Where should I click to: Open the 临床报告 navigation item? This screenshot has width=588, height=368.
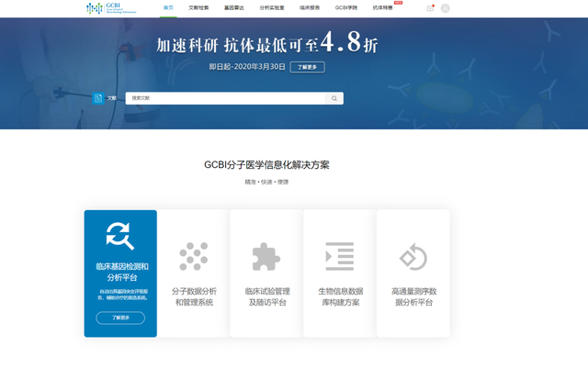pyautogui.click(x=310, y=8)
